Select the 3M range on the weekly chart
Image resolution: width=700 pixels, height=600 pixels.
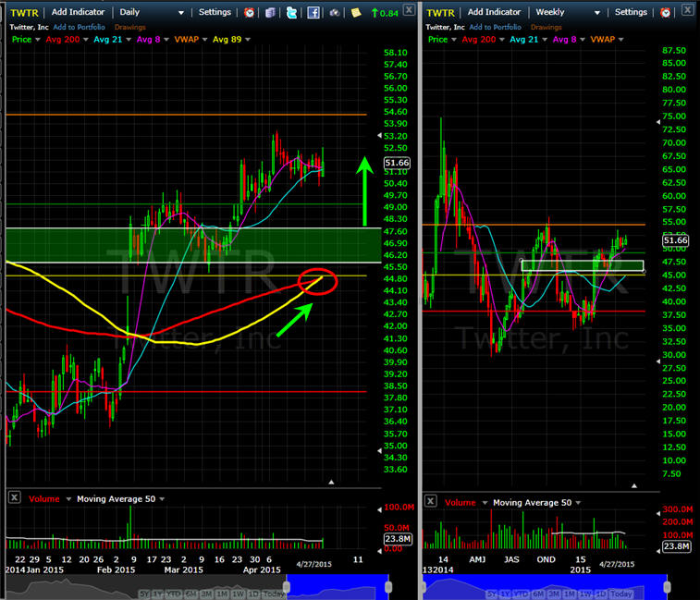[x=554, y=594]
